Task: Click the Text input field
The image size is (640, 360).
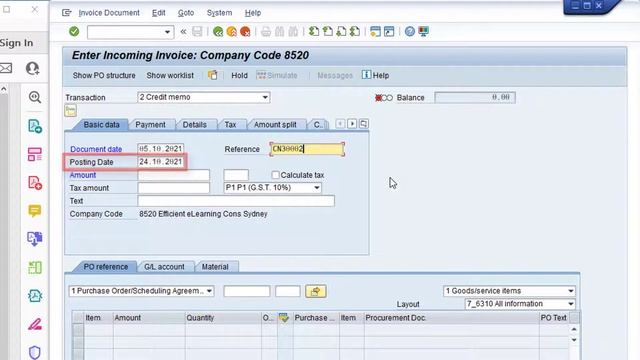Action: point(236,201)
